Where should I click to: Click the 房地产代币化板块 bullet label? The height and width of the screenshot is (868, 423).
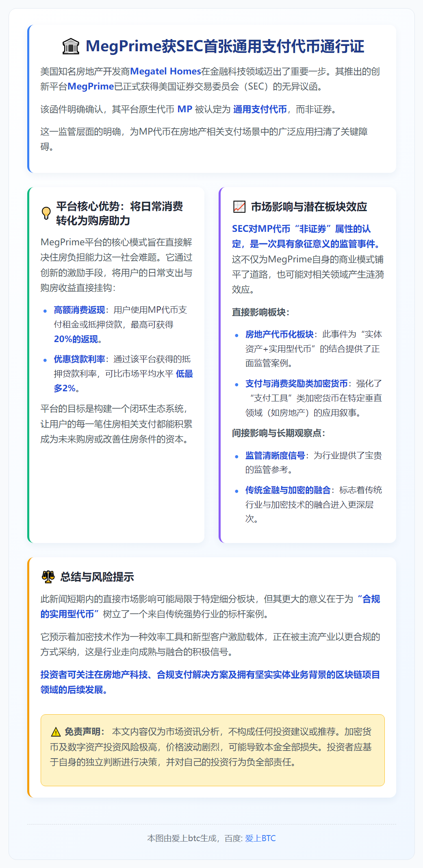[x=279, y=334]
